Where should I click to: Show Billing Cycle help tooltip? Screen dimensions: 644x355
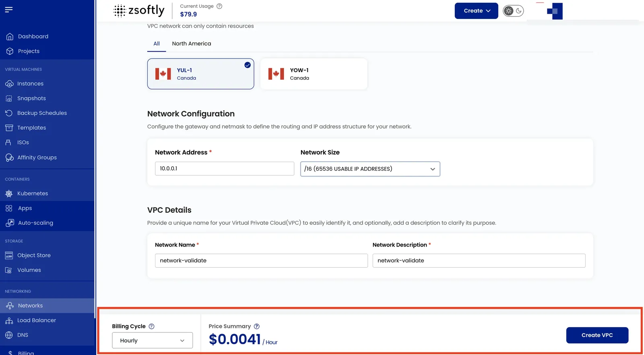click(151, 326)
